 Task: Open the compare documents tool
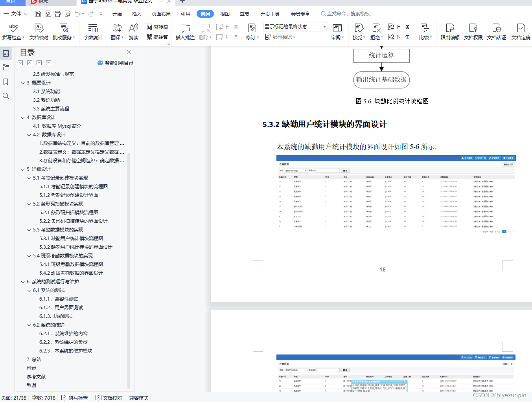pos(425,32)
